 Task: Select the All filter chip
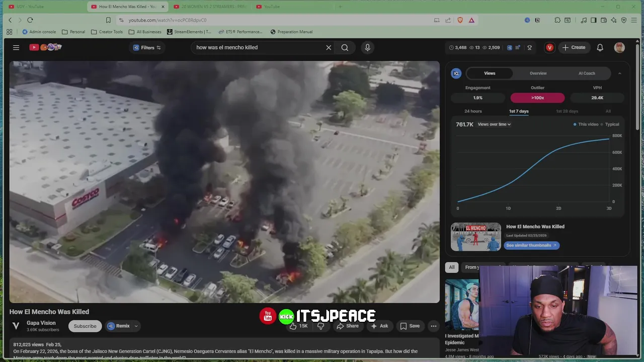click(x=452, y=267)
